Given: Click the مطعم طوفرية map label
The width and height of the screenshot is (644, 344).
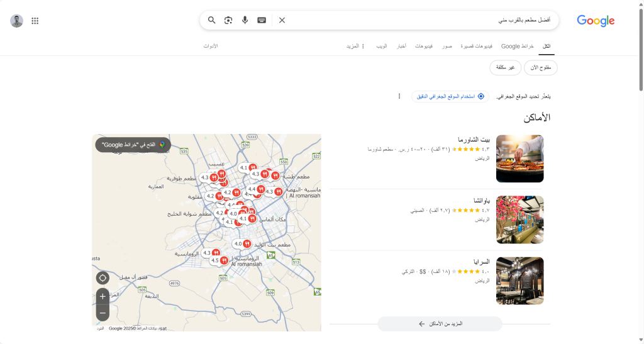Looking at the screenshot, I should tap(182, 179).
